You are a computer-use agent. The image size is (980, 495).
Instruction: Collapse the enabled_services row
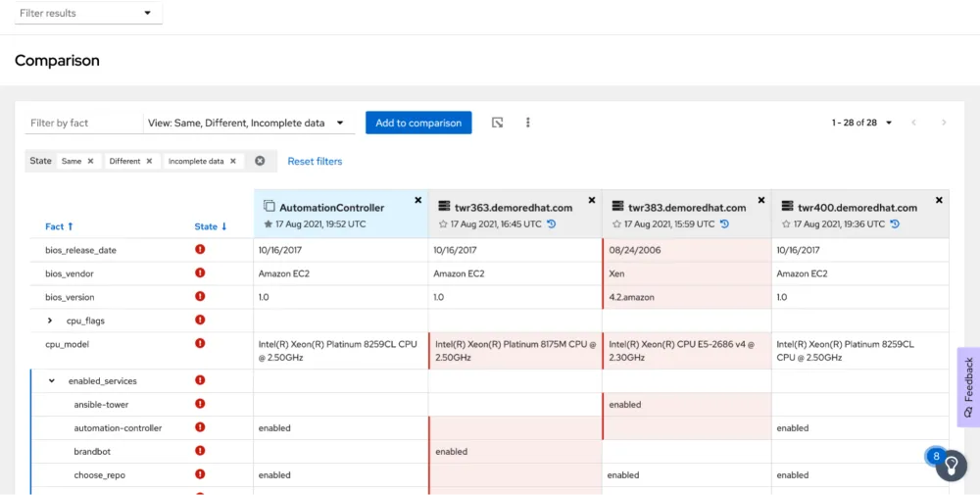pyautogui.click(x=52, y=381)
